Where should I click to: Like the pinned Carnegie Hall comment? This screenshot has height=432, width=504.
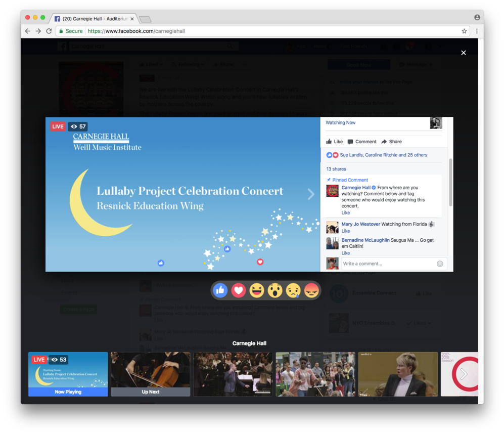point(346,213)
